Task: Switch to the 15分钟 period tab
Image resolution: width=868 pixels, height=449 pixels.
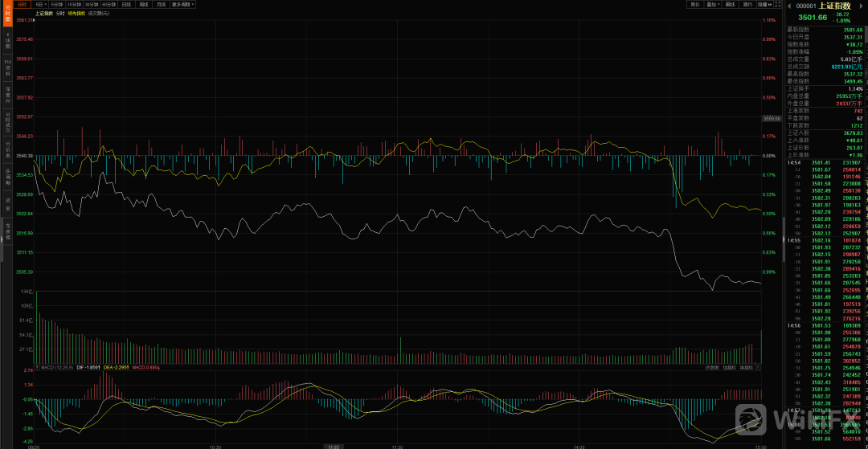Action: [x=75, y=4]
